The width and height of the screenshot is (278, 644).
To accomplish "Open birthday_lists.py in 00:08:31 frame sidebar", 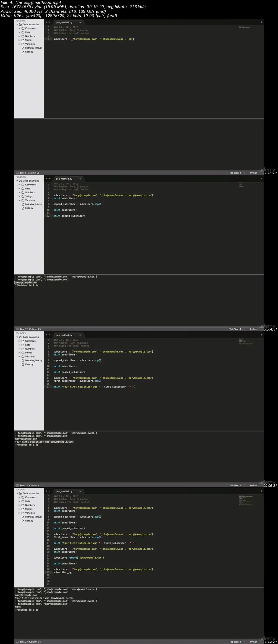I will [34, 517].
